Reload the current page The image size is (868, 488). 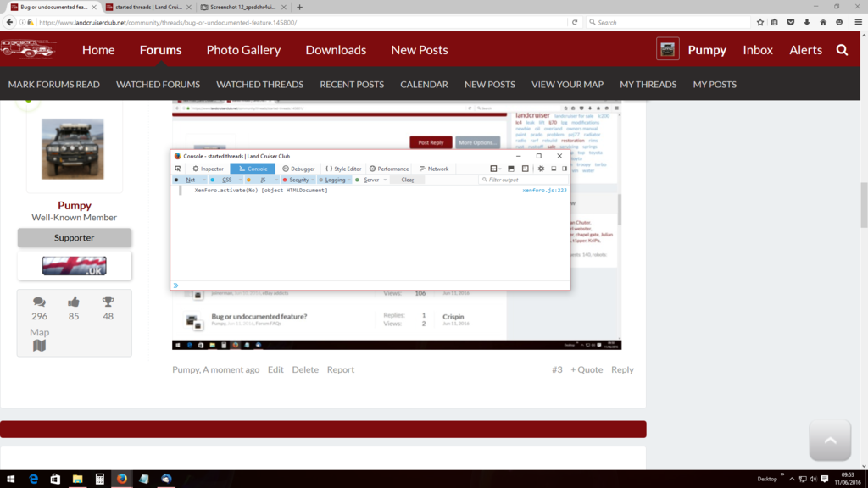coord(575,22)
